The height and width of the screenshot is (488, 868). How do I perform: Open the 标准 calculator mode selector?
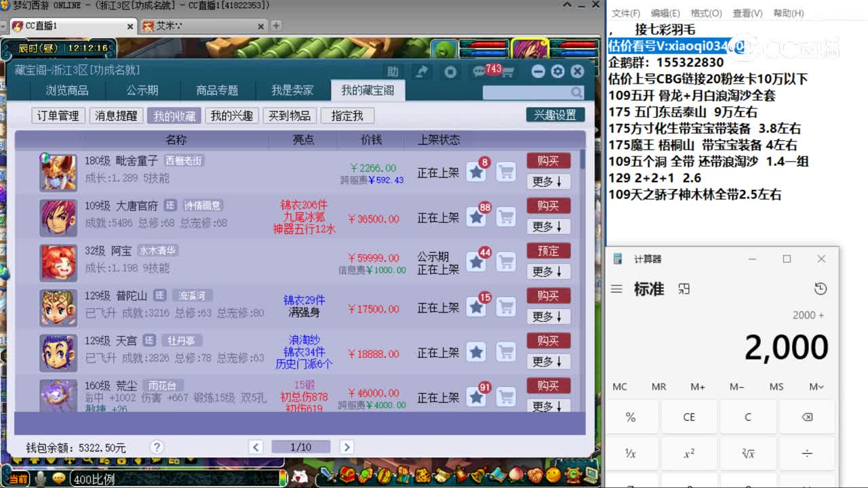tap(649, 289)
